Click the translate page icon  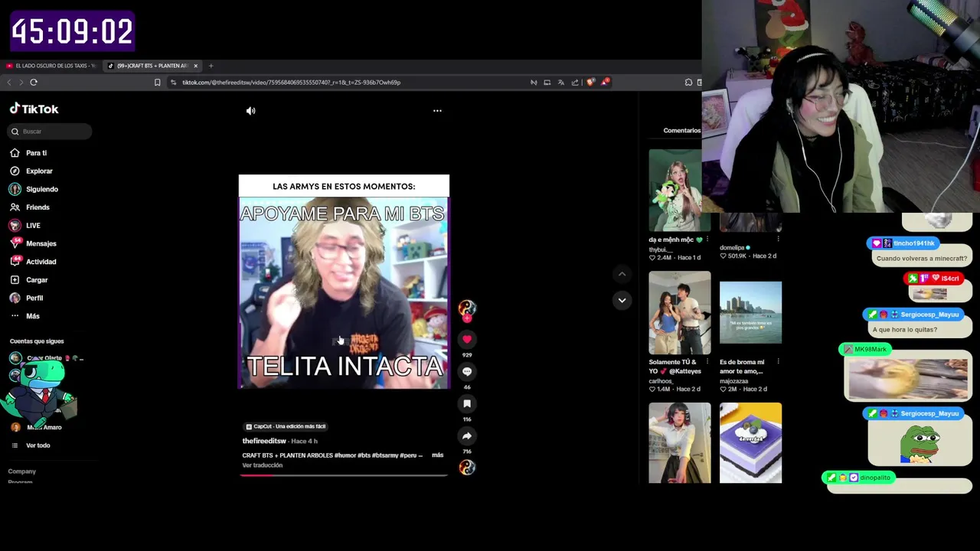(560, 82)
